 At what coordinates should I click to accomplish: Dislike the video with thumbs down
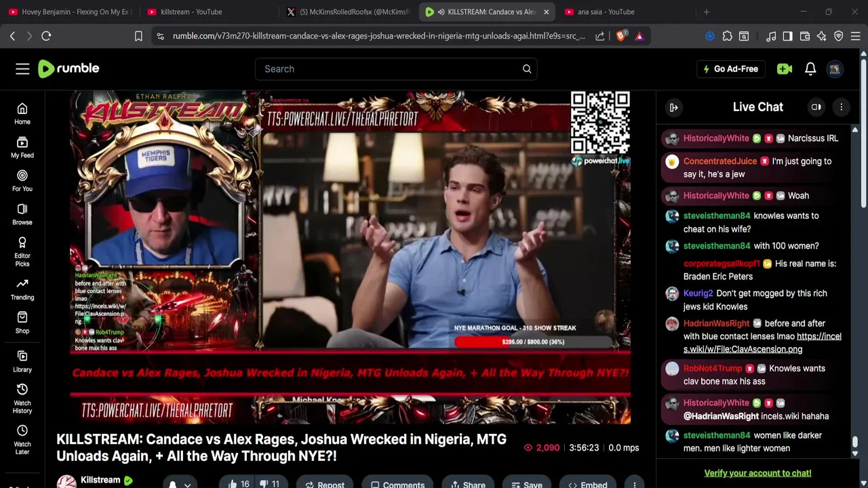270,483
